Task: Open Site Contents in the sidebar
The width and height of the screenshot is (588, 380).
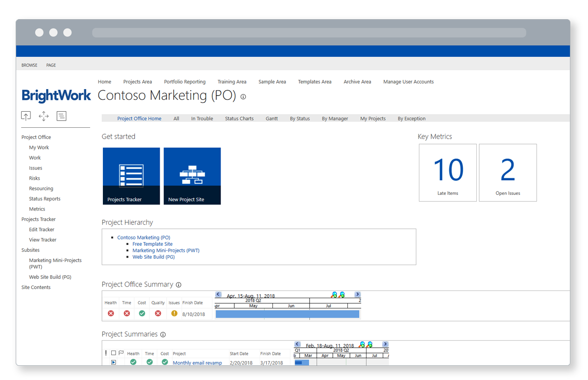Action: (36, 287)
